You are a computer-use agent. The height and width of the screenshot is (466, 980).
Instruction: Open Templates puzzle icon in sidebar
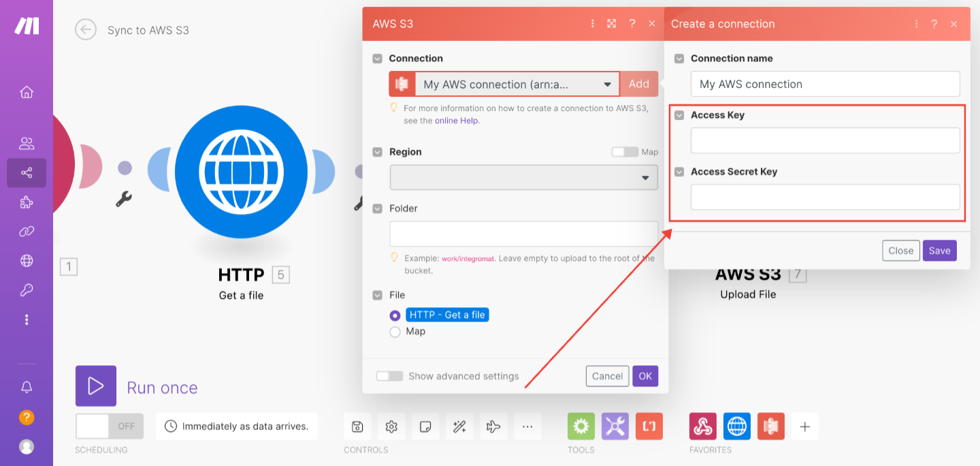point(27,202)
